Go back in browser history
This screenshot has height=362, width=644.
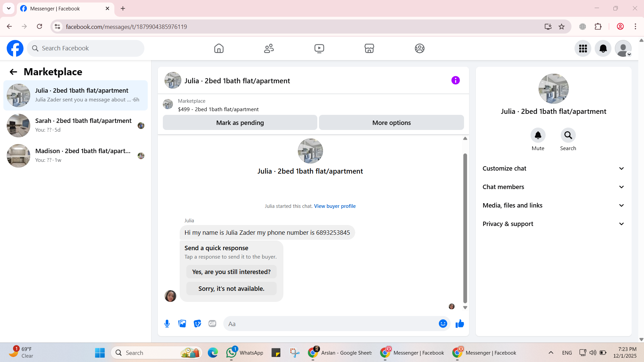click(x=9, y=27)
